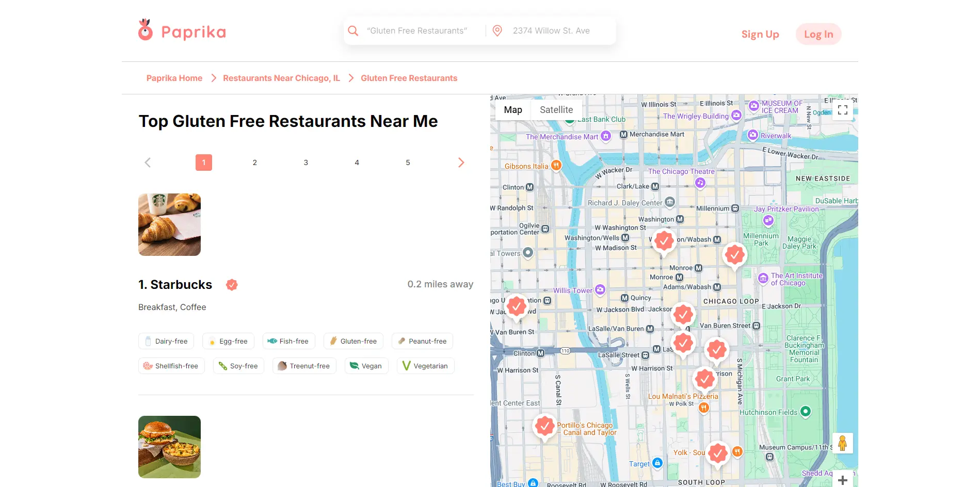Click the red pin below Jackson station

tap(683, 343)
